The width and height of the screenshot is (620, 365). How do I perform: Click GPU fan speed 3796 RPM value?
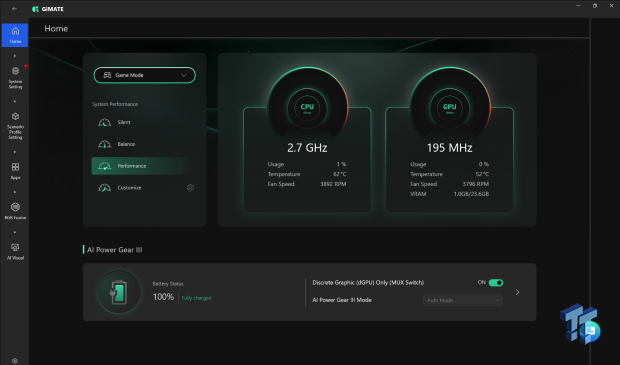tap(476, 184)
